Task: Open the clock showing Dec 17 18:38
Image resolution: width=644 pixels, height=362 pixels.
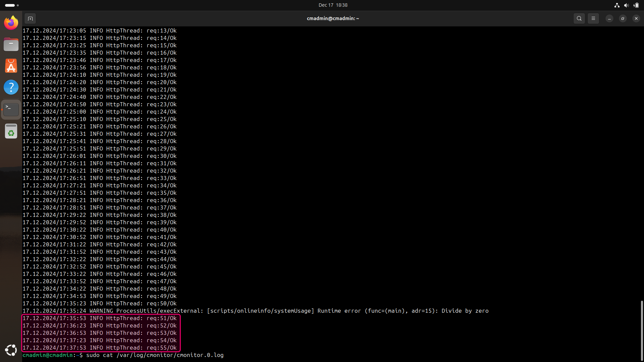Action: click(333, 5)
